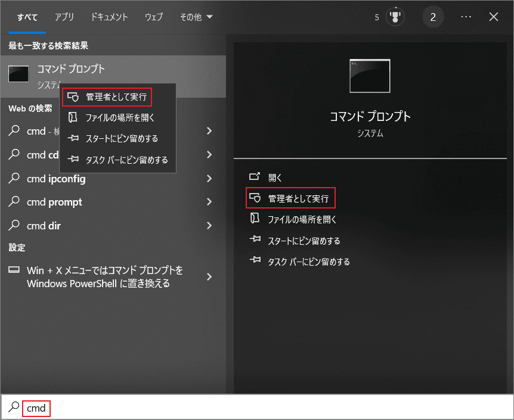Expand the arrow for 'cmd dir'
This screenshot has width=514, height=420.
point(209,225)
